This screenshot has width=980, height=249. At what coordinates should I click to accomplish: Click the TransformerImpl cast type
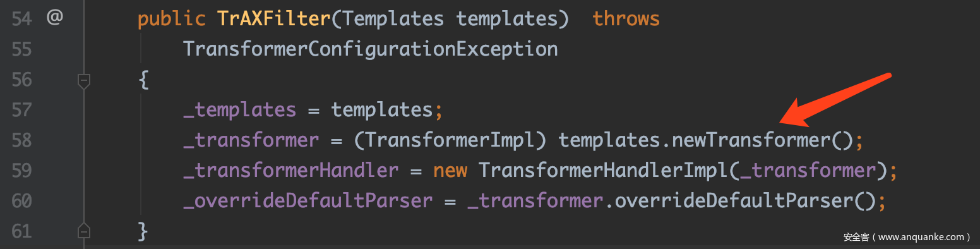pos(449,140)
